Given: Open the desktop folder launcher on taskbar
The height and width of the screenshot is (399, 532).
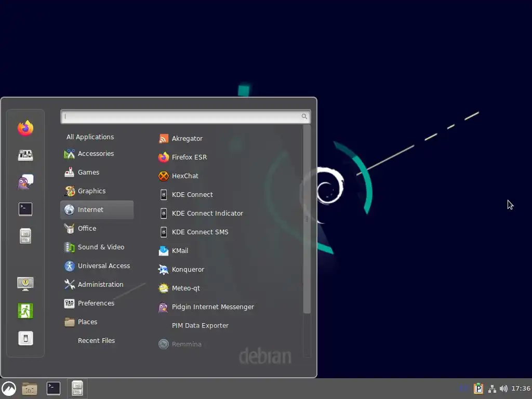Looking at the screenshot, I should [x=30, y=389].
